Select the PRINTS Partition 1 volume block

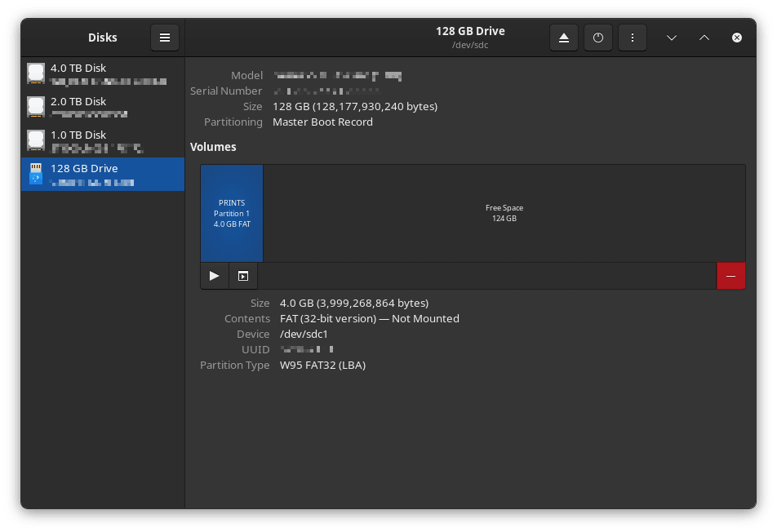click(232, 213)
